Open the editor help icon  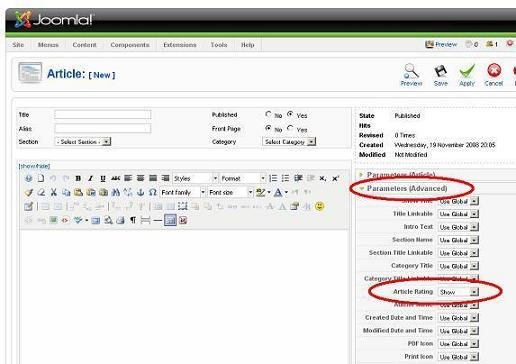(x=29, y=178)
